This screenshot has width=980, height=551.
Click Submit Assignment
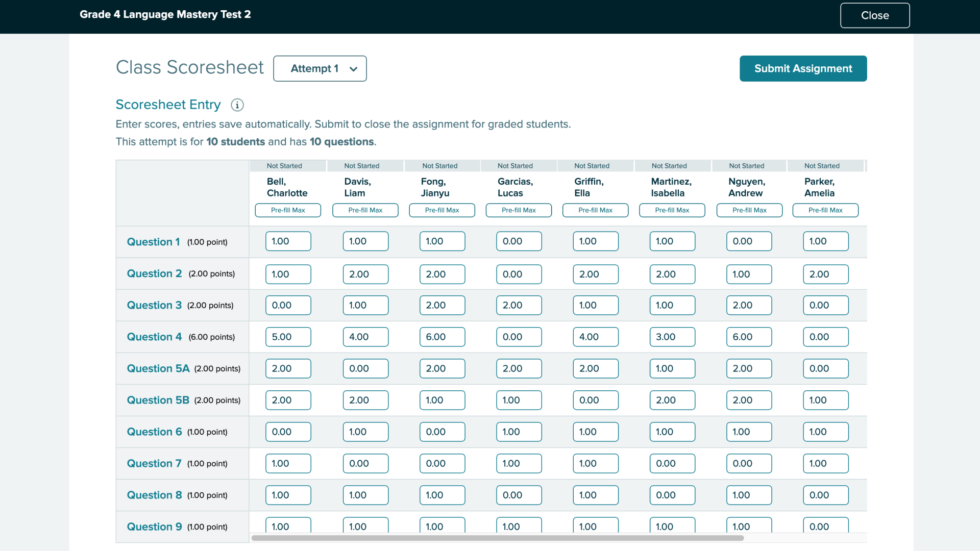[802, 68]
